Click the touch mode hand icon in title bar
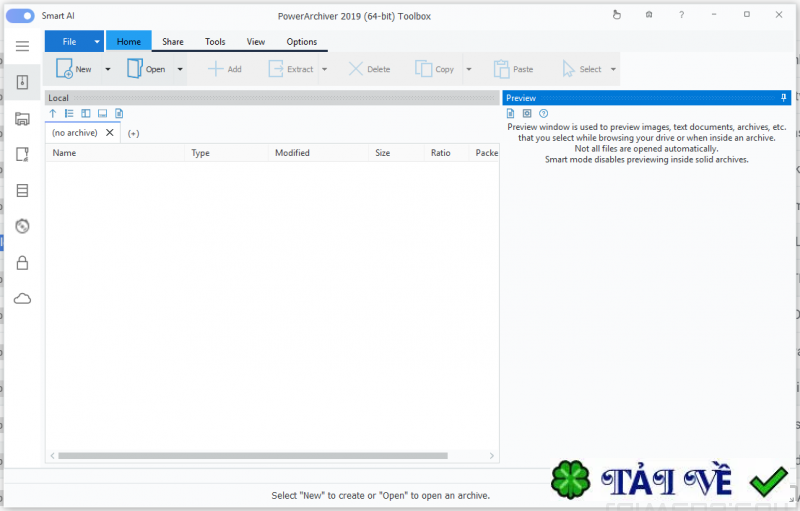This screenshot has height=511, width=800. (x=616, y=15)
